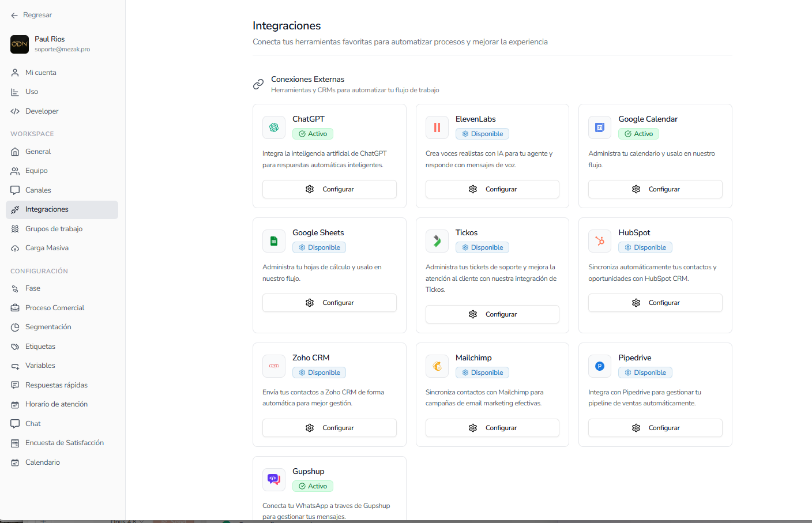Click the Mailchimp logo icon

point(437,366)
